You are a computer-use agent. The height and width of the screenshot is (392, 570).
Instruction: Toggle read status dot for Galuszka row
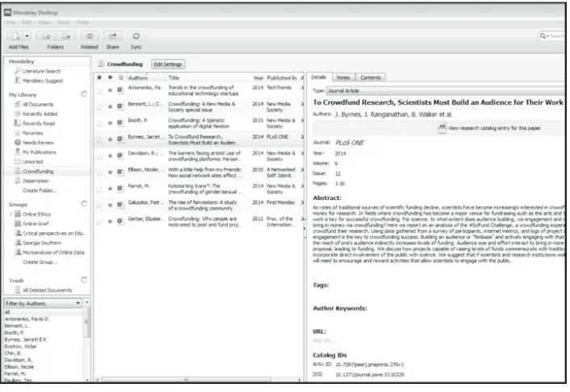(x=110, y=205)
